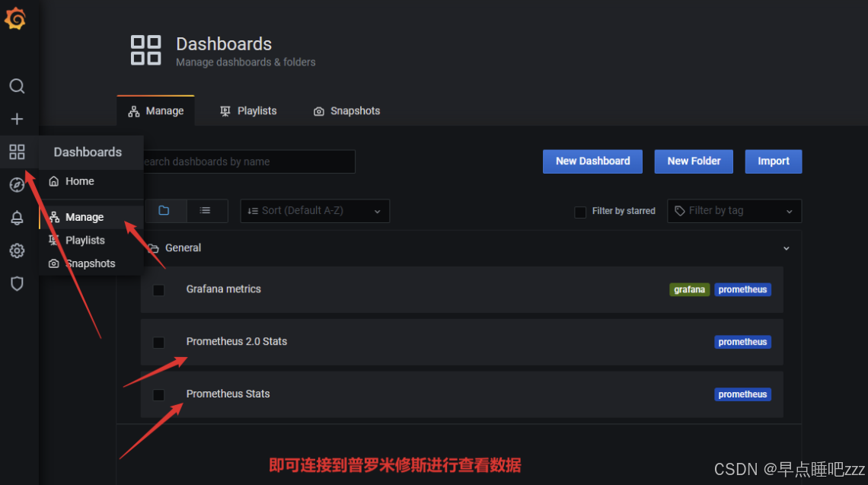Image resolution: width=868 pixels, height=485 pixels.
Task: Open the Filter by tag dropdown
Action: (734, 211)
